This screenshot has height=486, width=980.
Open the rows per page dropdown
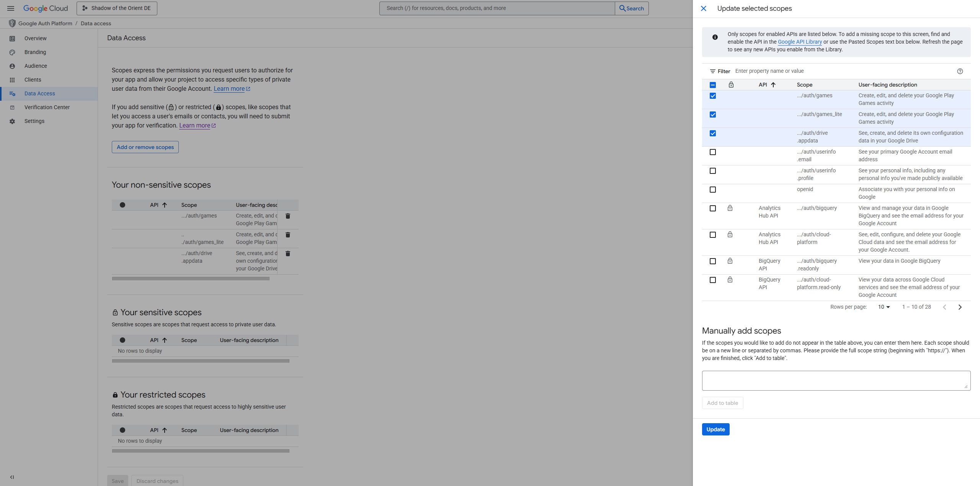[x=884, y=307]
